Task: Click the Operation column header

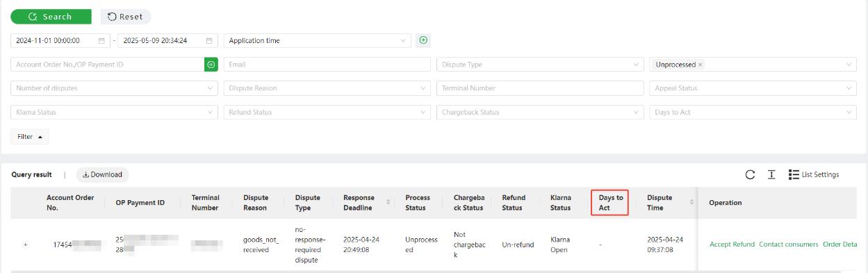Action: pos(726,202)
